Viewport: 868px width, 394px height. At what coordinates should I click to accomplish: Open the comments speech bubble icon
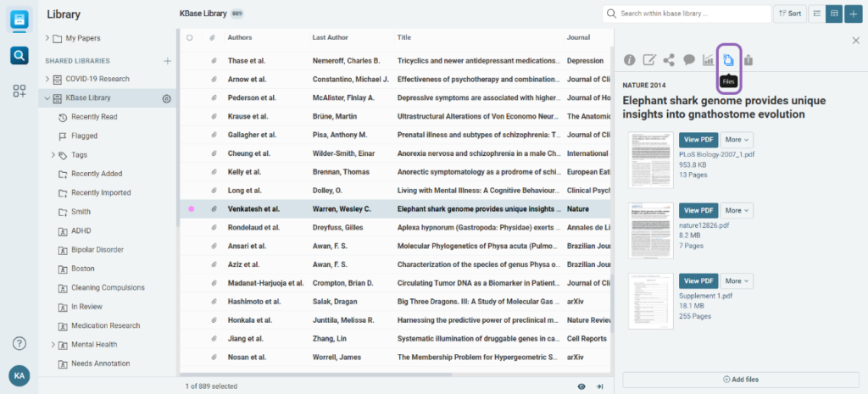point(689,60)
